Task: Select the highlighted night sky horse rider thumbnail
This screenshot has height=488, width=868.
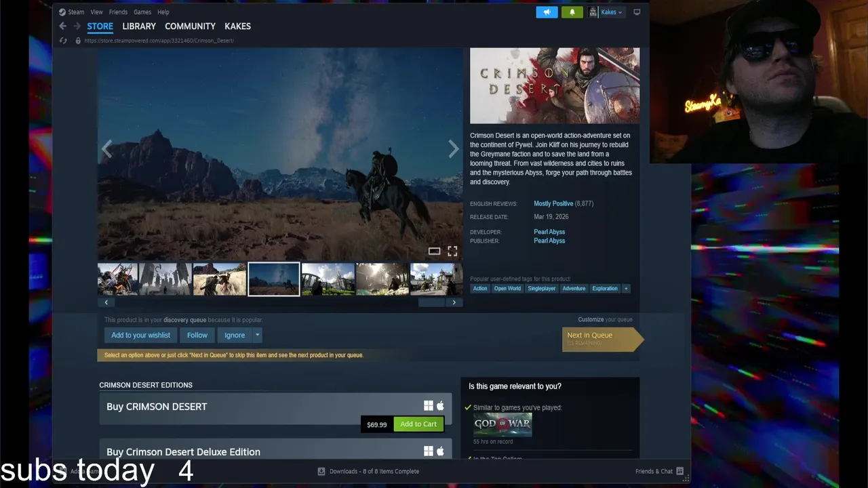Action: coord(274,279)
